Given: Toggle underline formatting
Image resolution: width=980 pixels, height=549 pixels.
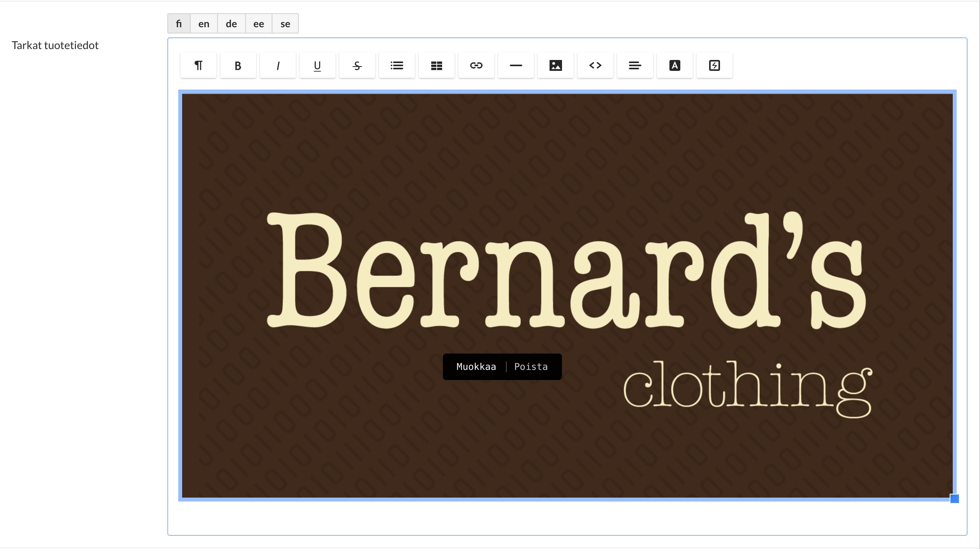Looking at the screenshot, I should 318,65.
